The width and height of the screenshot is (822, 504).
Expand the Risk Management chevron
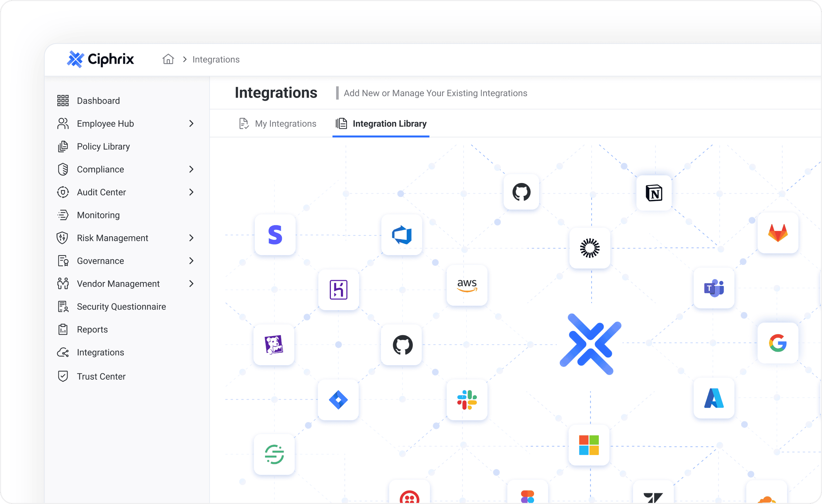[191, 238]
